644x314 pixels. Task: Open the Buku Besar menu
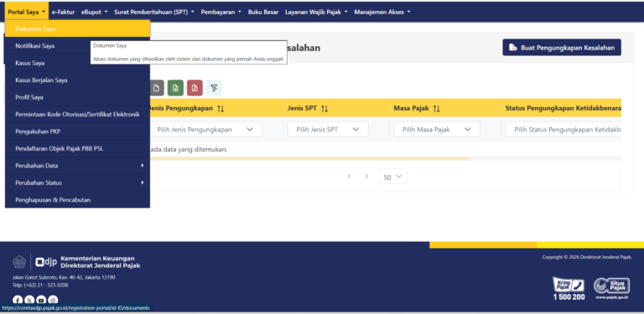point(263,12)
